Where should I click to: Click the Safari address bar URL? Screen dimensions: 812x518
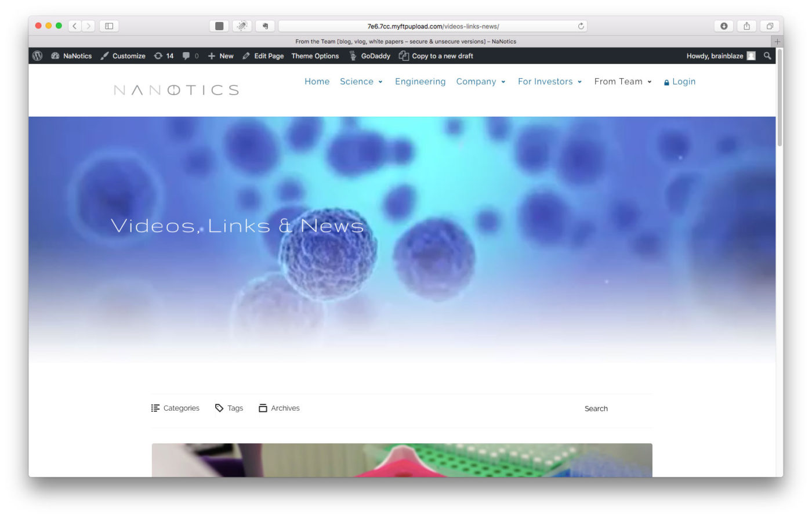433,26
